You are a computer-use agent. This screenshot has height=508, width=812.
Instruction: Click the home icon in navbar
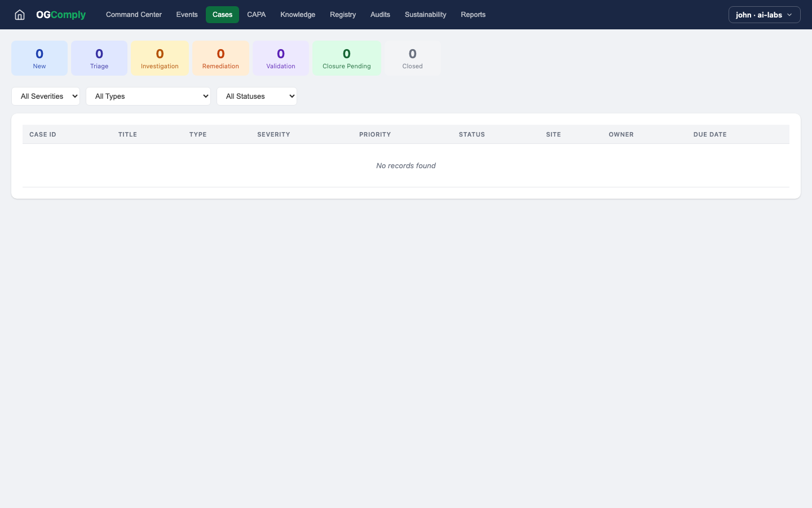tap(20, 15)
